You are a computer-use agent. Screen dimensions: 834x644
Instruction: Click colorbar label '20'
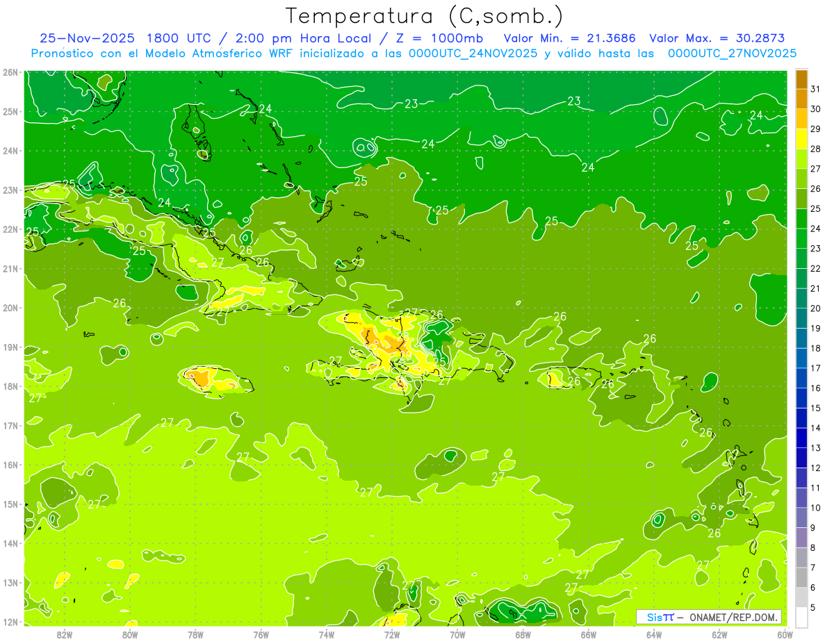point(815,308)
